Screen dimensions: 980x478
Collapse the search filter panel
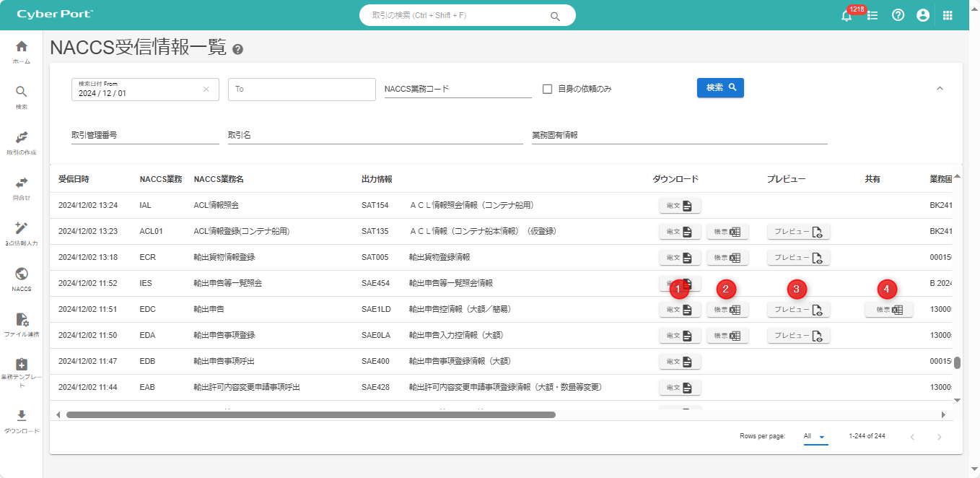coord(940,88)
